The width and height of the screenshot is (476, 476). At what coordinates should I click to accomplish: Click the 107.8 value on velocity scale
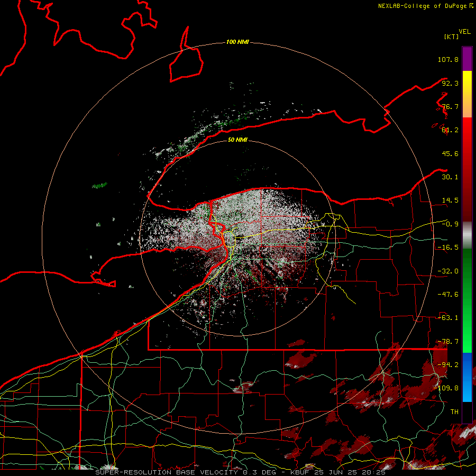coord(448,59)
